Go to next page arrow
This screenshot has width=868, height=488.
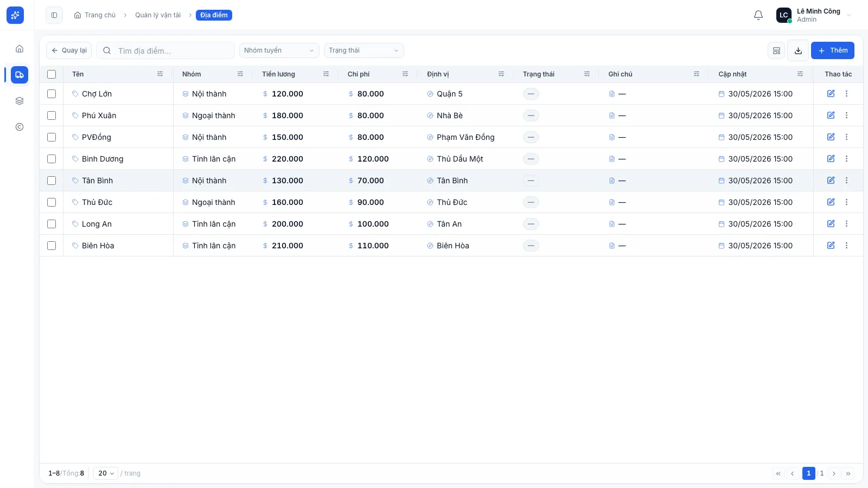(x=834, y=473)
